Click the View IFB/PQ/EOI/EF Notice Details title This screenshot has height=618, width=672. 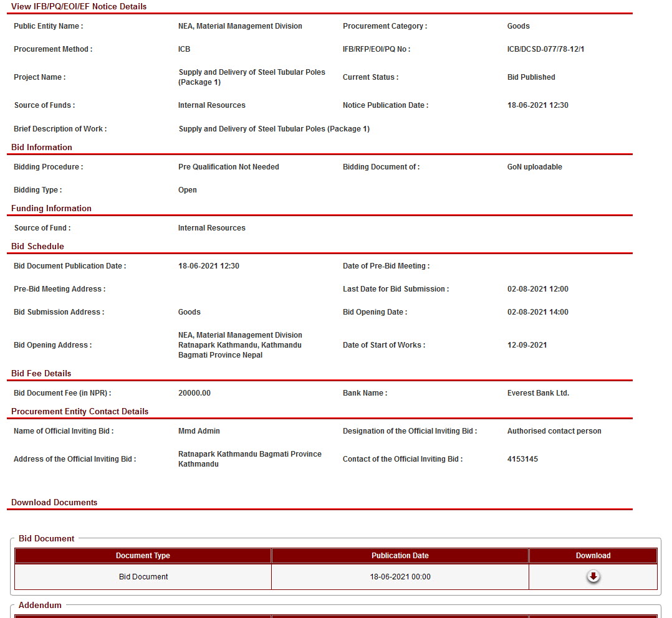pos(79,6)
